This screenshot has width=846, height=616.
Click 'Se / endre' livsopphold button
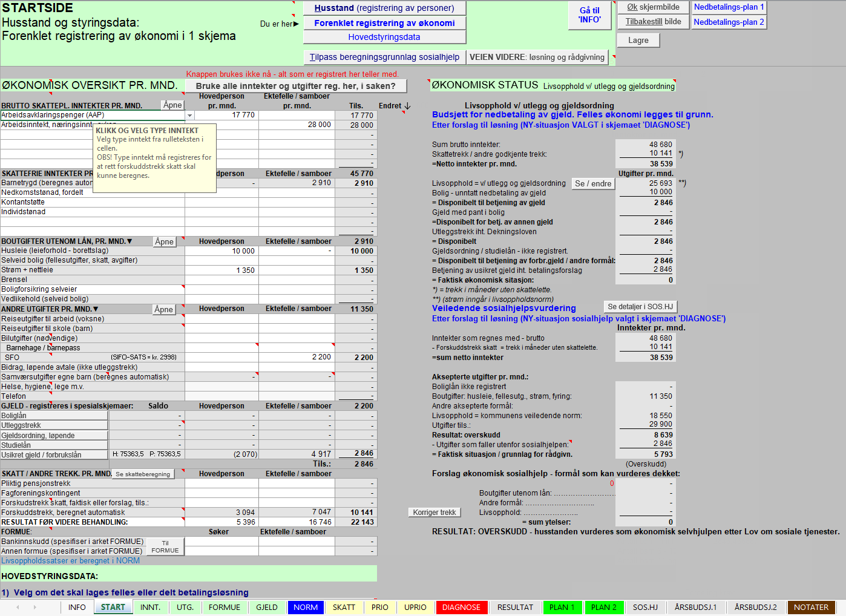coord(593,183)
